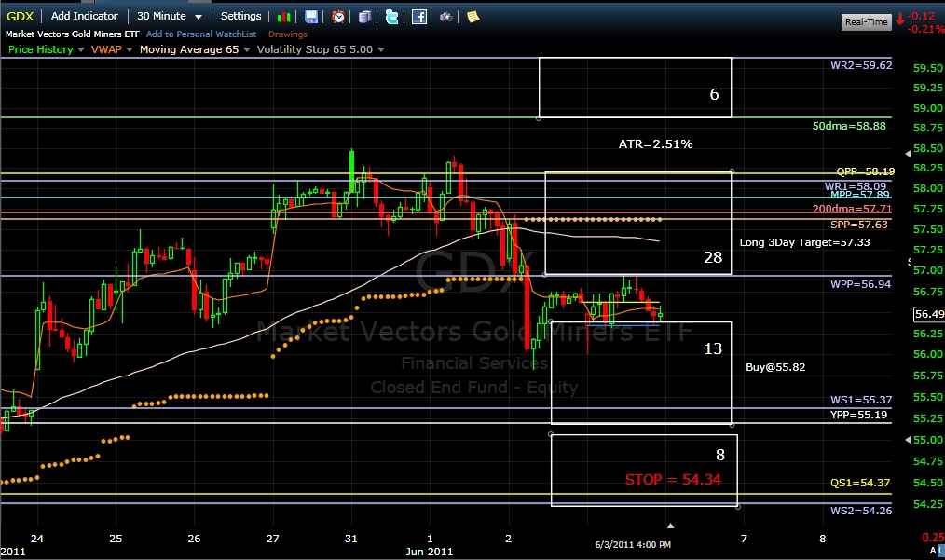The width and height of the screenshot is (945, 560).
Task: Save the chart with floppy disk icon
Action: [x=311, y=17]
